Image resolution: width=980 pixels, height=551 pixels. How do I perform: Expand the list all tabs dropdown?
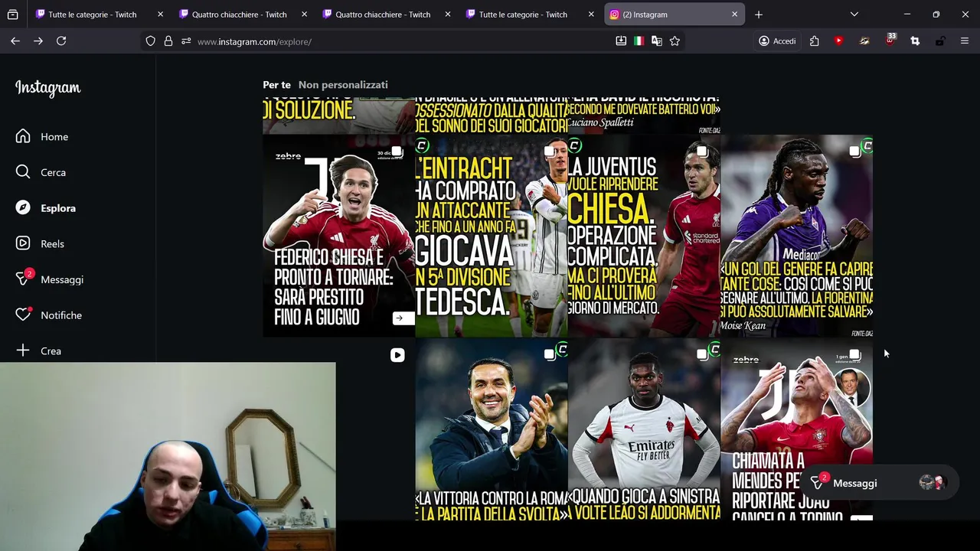click(x=854, y=15)
